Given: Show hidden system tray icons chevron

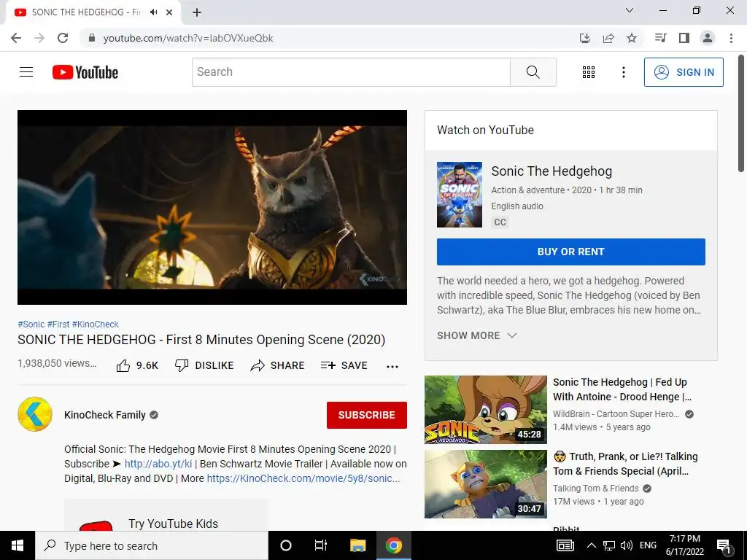Looking at the screenshot, I should (591, 545).
